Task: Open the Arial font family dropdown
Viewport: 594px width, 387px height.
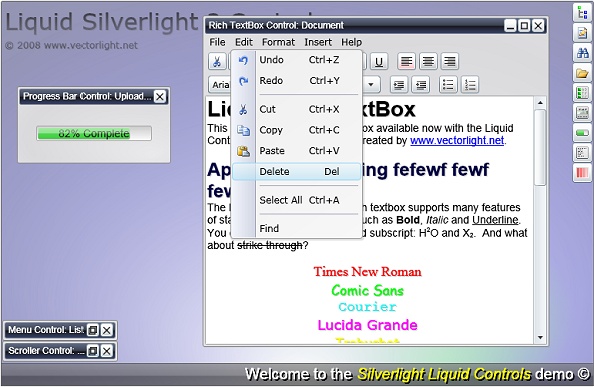Action: [x=220, y=84]
